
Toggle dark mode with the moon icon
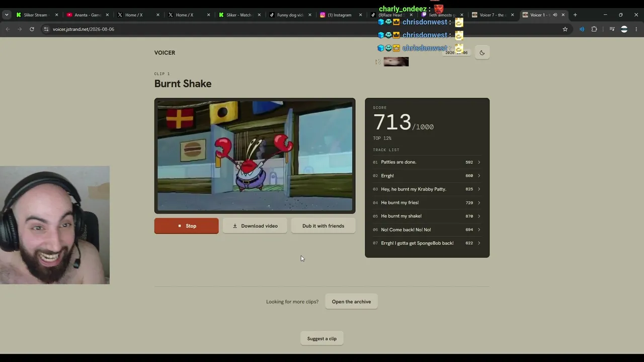pos(482,53)
